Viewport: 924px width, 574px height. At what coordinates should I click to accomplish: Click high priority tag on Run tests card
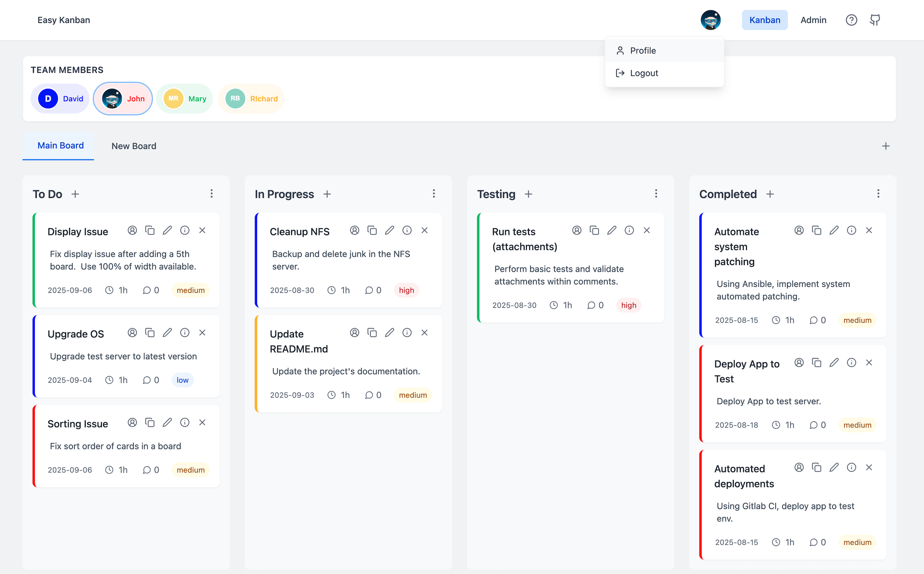629,305
